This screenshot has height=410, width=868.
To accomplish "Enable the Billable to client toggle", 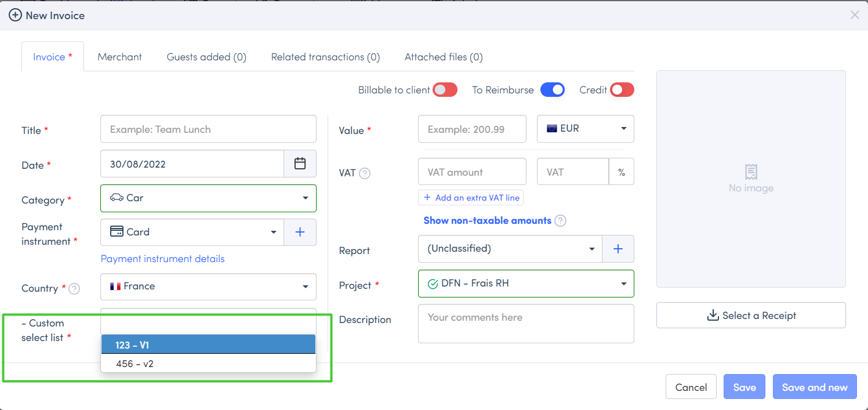I will click(445, 90).
